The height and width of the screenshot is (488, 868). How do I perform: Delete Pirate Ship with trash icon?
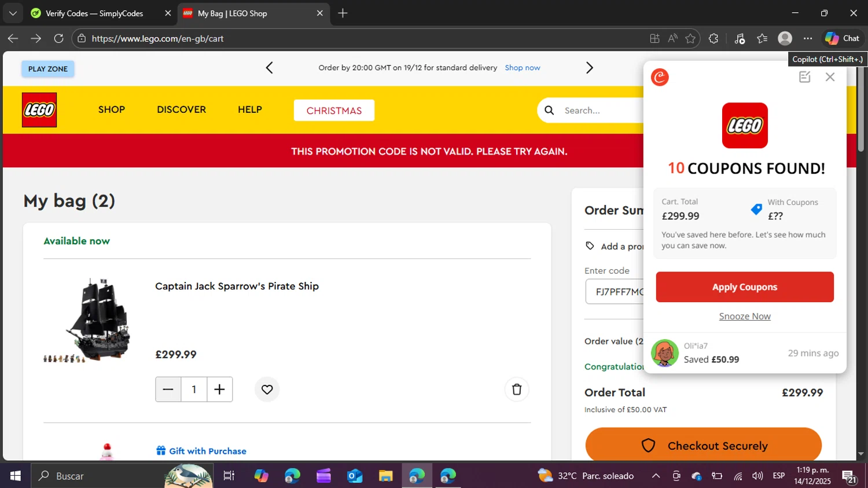pos(517,390)
